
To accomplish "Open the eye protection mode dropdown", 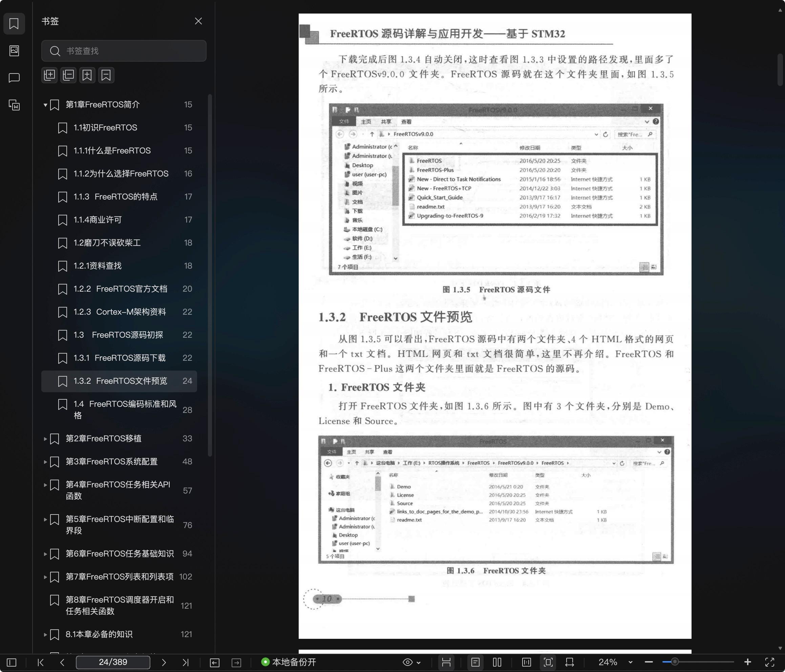I will [411, 662].
